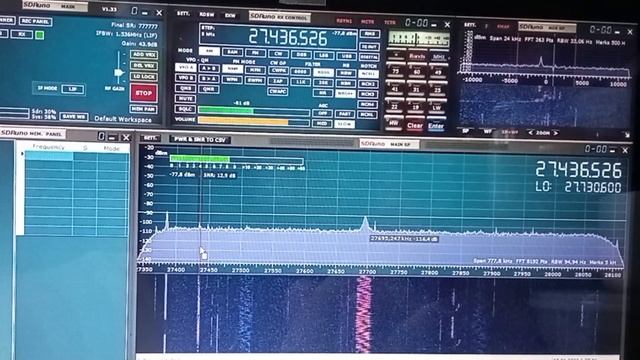This screenshot has width=640, height=360.
Task: Click the RX button in Main panel
Action: point(21,34)
